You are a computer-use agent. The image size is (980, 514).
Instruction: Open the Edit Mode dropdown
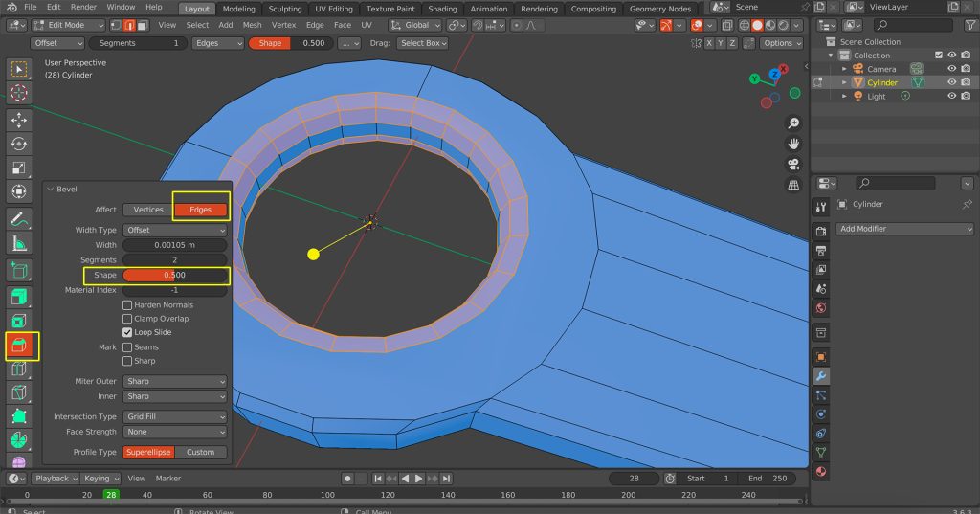(69, 25)
